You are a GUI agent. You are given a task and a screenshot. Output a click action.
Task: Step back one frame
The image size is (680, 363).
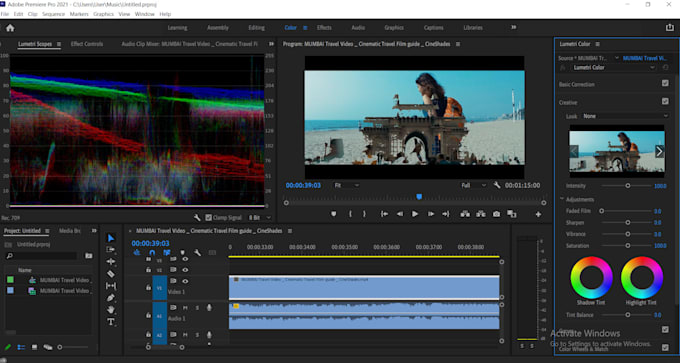click(x=400, y=214)
